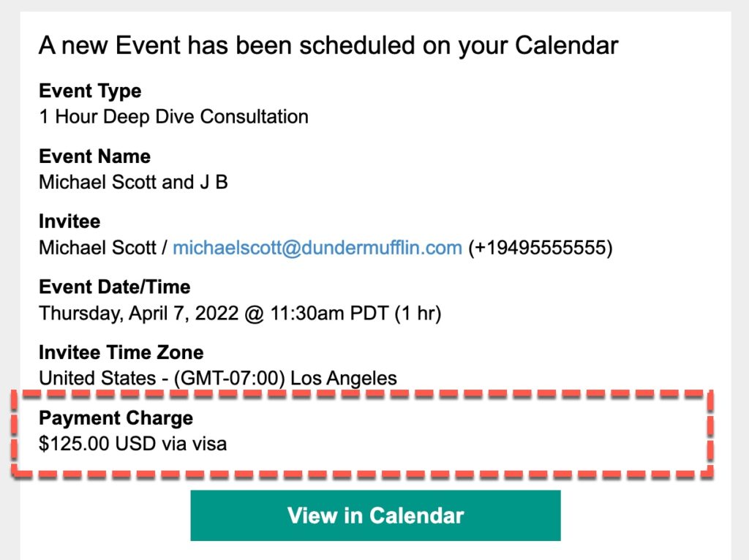749x560 pixels.
Task: Click the Event Name label
Action: 94,156
